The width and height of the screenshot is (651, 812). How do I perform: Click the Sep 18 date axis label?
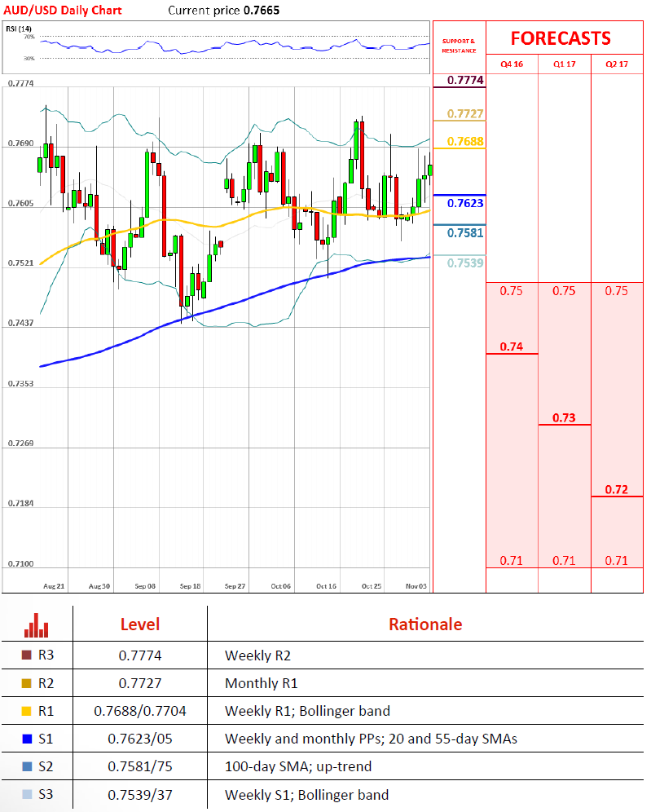click(190, 586)
